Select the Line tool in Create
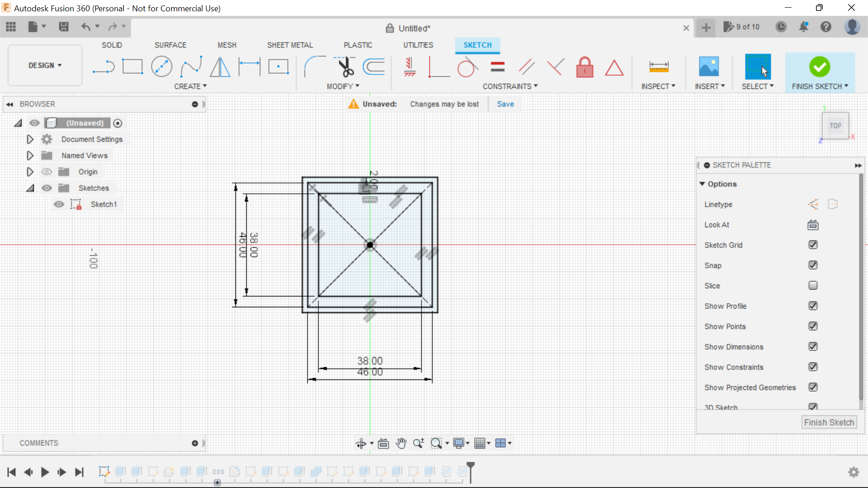 (x=104, y=67)
